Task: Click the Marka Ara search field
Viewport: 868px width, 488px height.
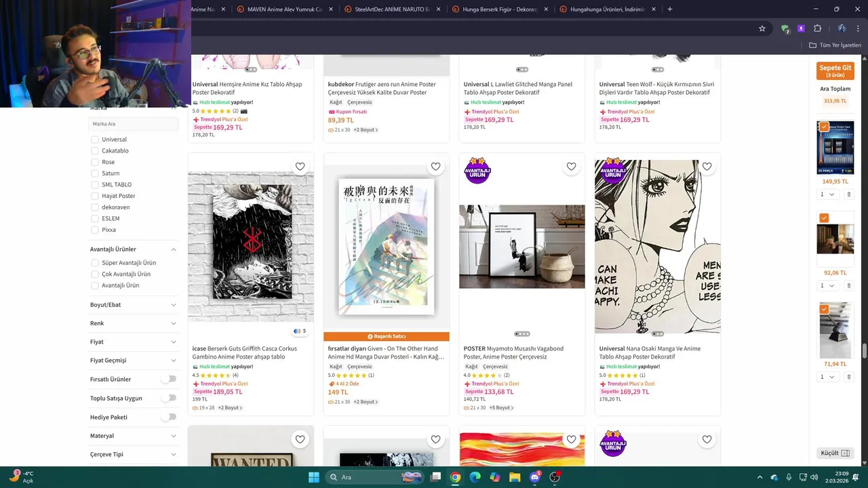Action: 134,124
